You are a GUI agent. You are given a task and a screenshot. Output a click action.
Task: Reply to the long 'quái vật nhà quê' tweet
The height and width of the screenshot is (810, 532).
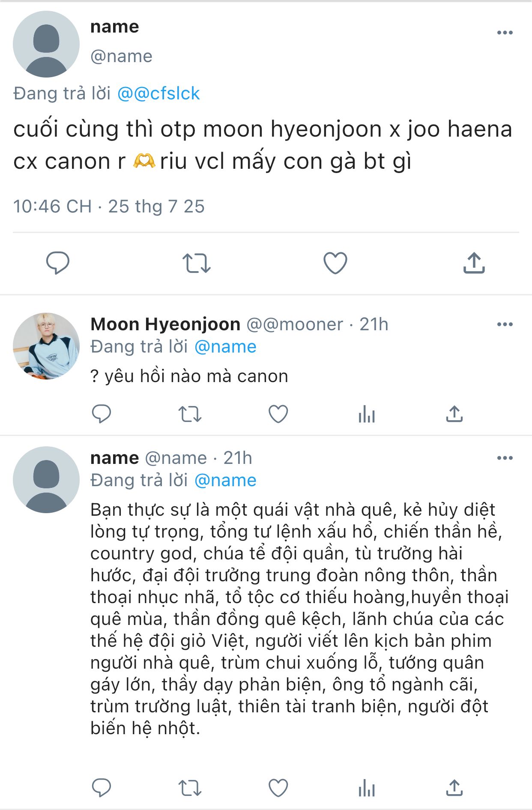(x=102, y=787)
